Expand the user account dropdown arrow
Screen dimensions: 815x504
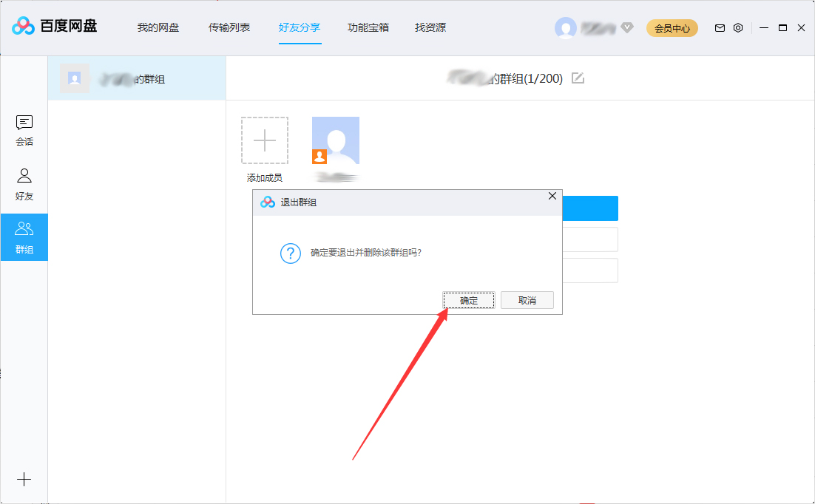point(627,28)
